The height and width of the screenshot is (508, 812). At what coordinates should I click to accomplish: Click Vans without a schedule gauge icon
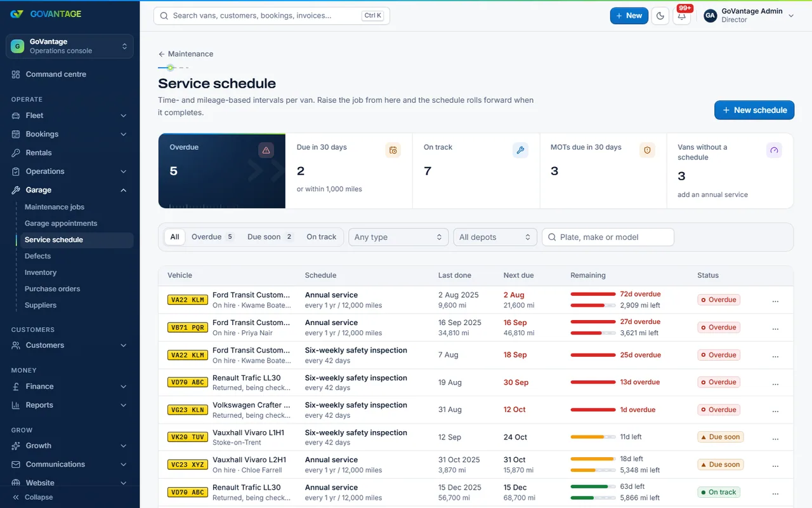774,150
